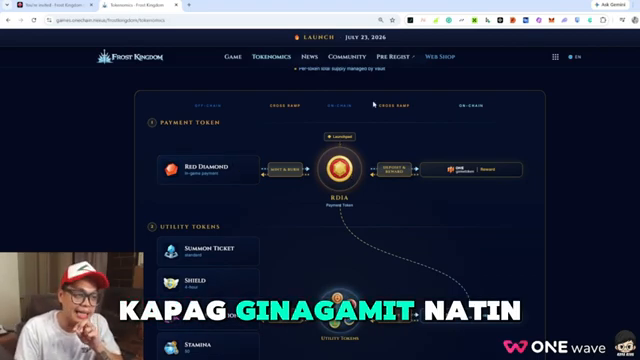Reload the current page
Viewport: 640px width, 360px height.
pyautogui.click(x=34, y=20)
